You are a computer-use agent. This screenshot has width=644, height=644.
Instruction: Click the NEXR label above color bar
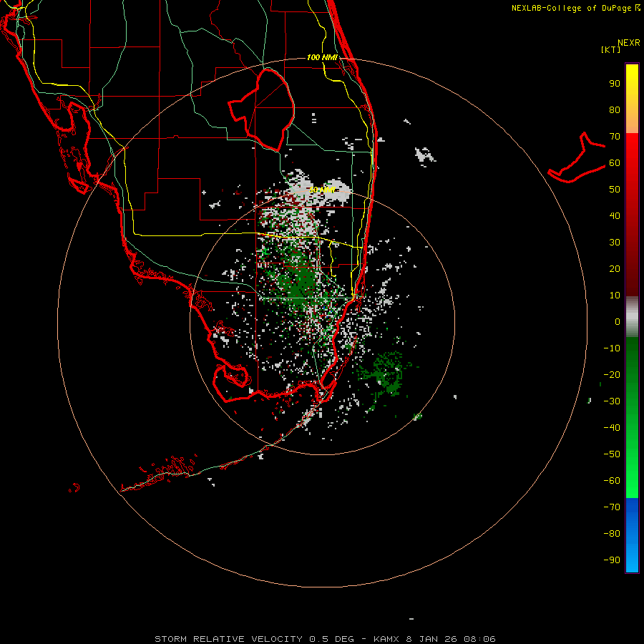(629, 43)
